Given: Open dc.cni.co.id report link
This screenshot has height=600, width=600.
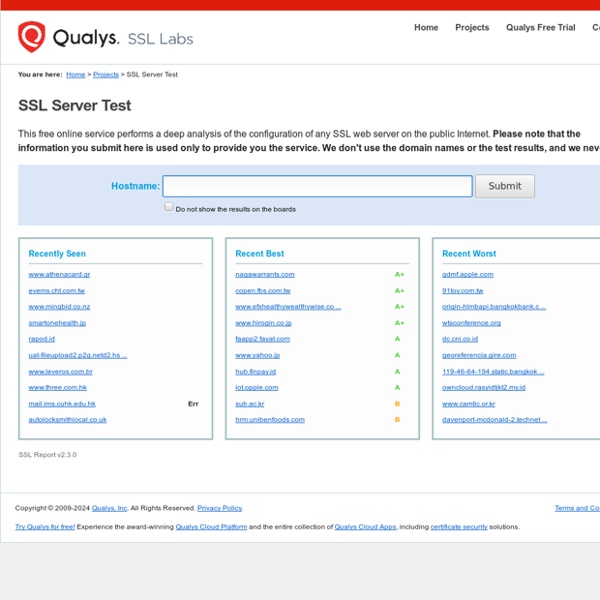Looking at the screenshot, I should (460, 339).
